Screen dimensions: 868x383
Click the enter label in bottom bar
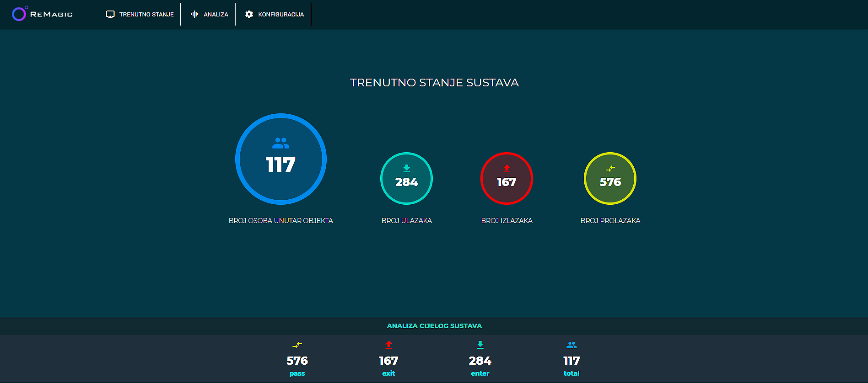tap(480, 373)
